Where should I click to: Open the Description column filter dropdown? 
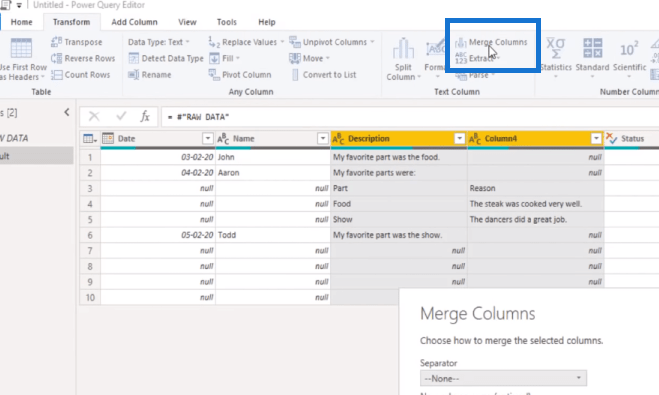[459, 138]
